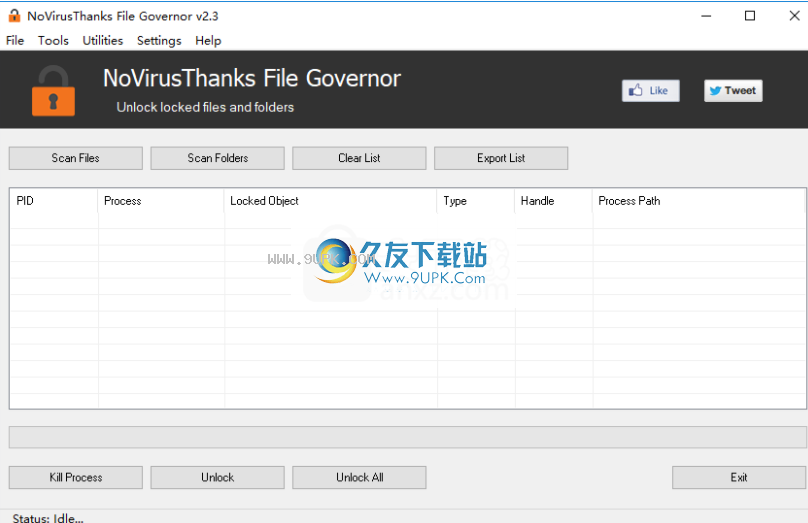Click the 'NoVirusThanks File Governor' banner title
Screen dimensions: 808x523
click(x=252, y=78)
